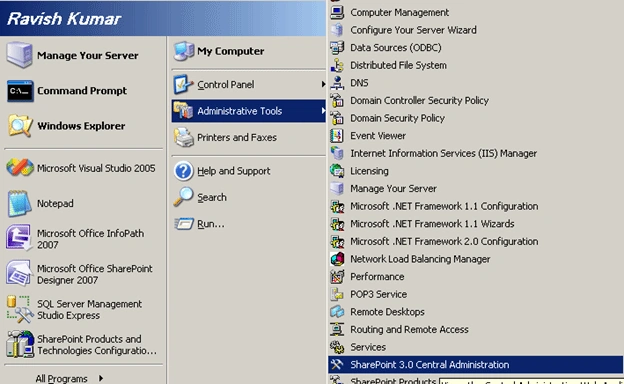Click the Computer Management icon
The width and height of the screenshot is (624, 384).
click(337, 12)
